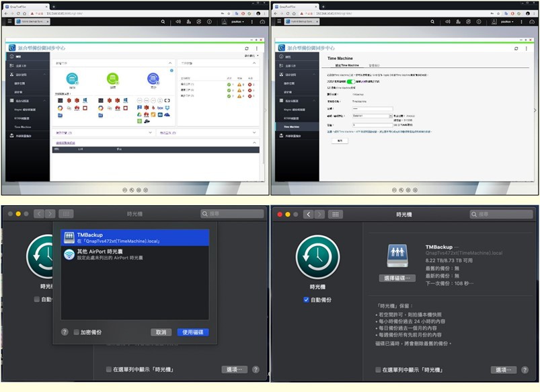
Task: Click the volume notification icon in the overview window's QTS toolbar
Action: coord(178,22)
